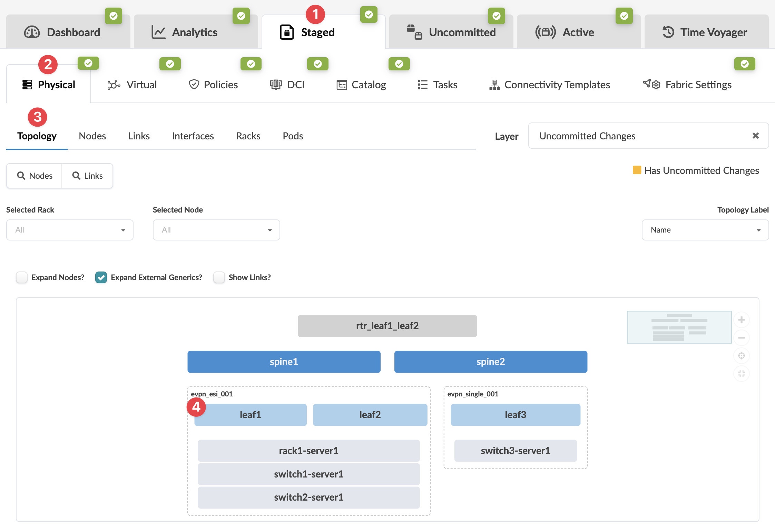The width and height of the screenshot is (775, 532).
Task: Enable the Expand Nodes checkbox
Action: (22, 277)
